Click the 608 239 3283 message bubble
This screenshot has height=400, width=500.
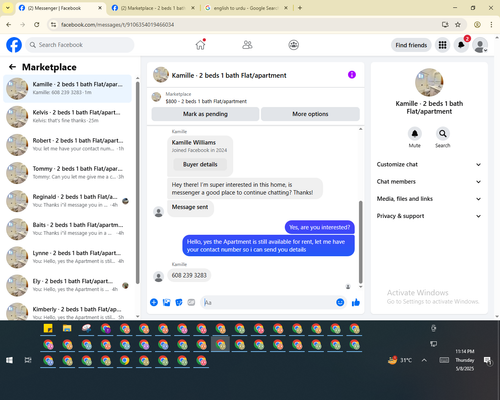[x=189, y=275]
